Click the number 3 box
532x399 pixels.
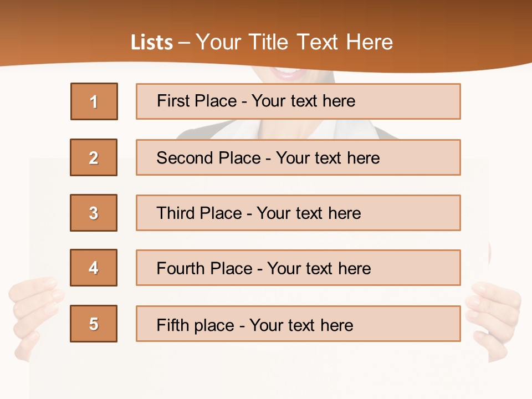coord(94,213)
